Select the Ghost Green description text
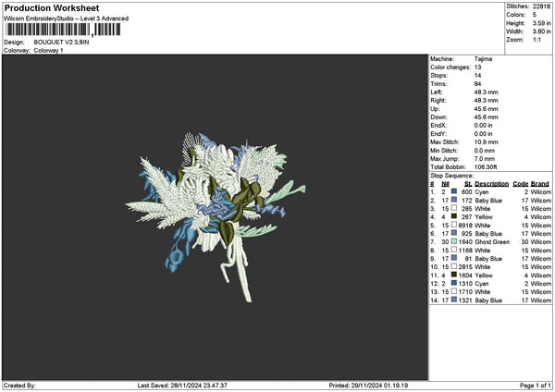555x392 pixels. coord(492,242)
